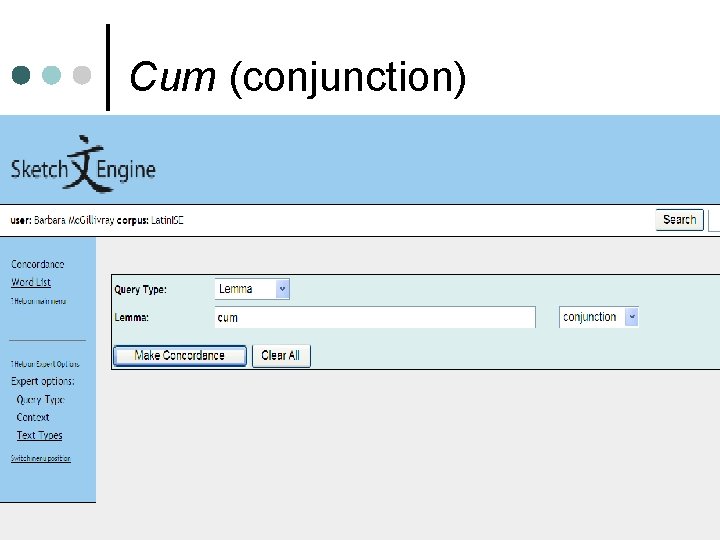The width and height of the screenshot is (720, 540).
Task: Open the conjunction part-of-speech dropdown
Action: (598, 317)
